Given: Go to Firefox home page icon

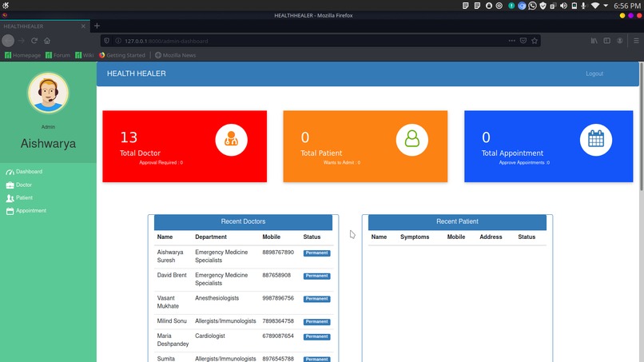Looking at the screenshot, I should (x=47, y=41).
